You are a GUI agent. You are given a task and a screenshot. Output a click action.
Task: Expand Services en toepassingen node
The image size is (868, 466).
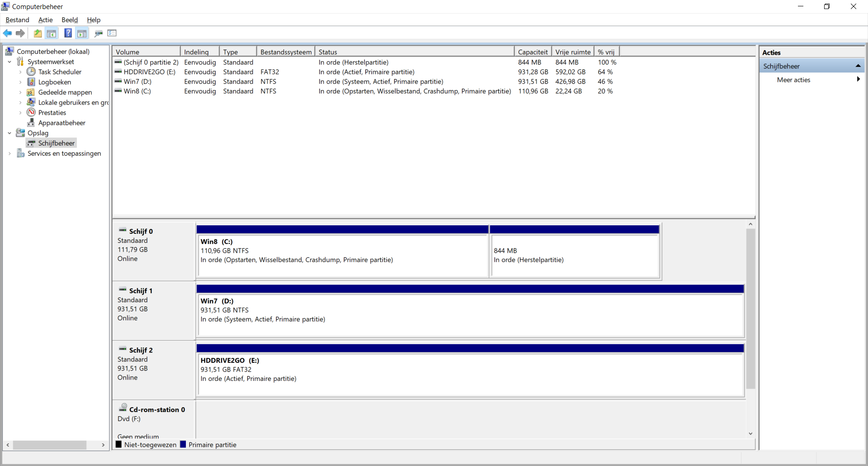pyautogui.click(x=9, y=154)
